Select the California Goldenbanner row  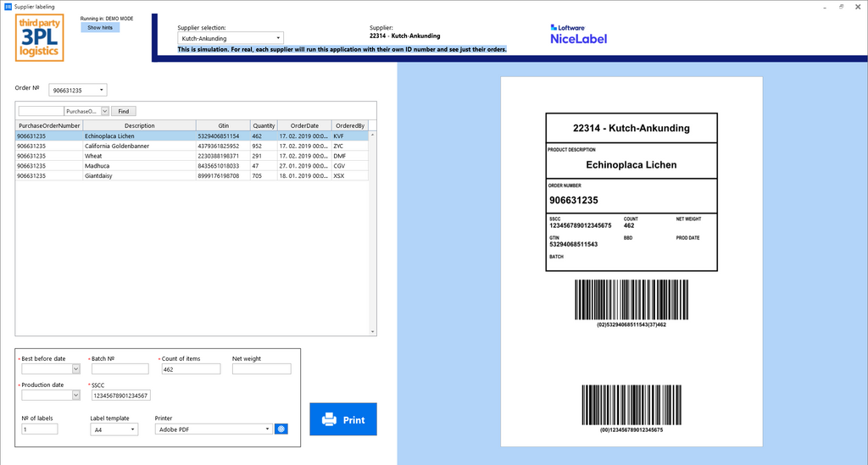[x=192, y=146]
